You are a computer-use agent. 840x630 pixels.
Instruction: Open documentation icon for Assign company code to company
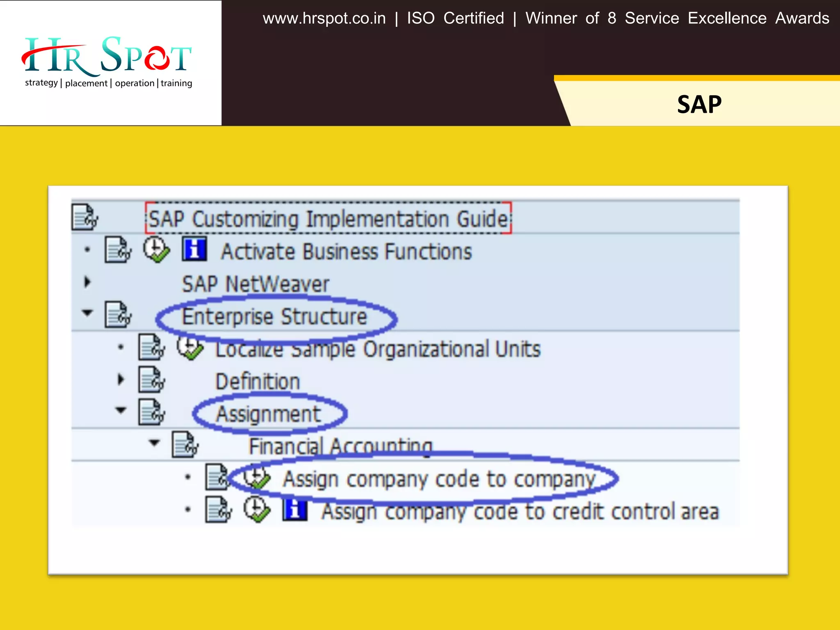[217, 477]
